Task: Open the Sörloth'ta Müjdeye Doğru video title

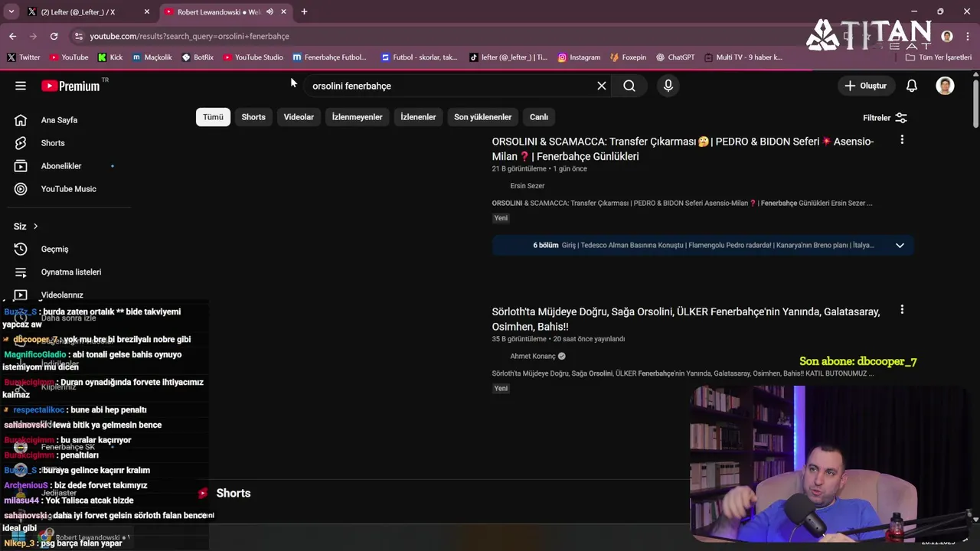Action: point(686,319)
